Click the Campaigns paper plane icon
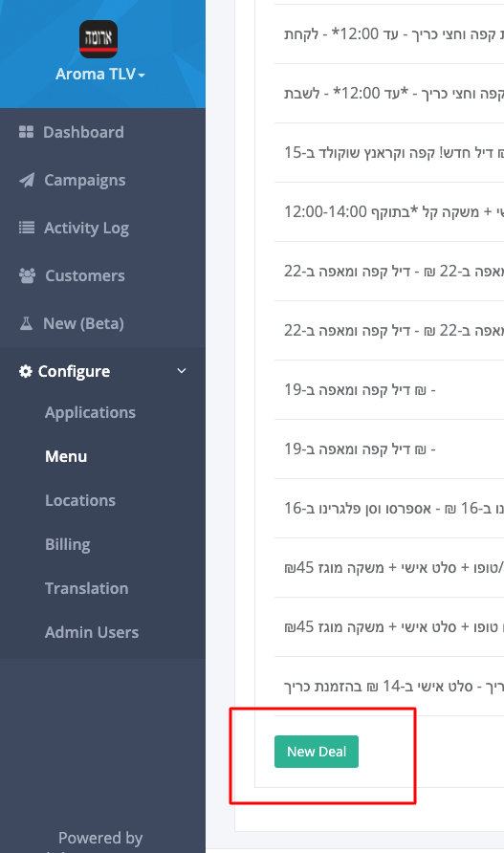This screenshot has width=504, height=853. [x=27, y=180]
